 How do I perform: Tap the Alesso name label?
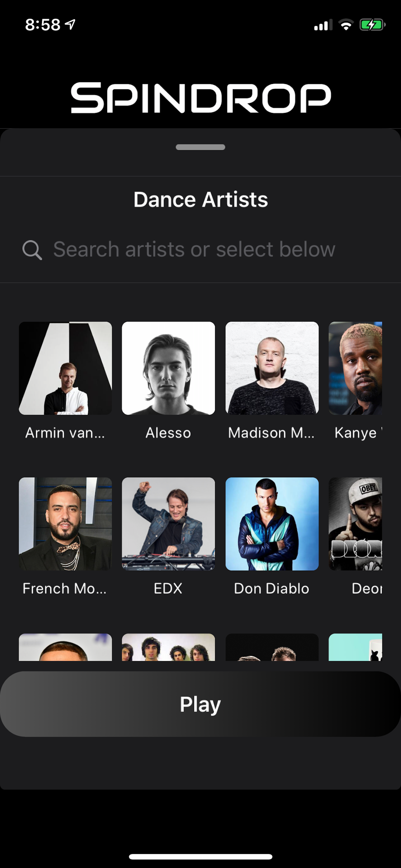tap(168, 433)
